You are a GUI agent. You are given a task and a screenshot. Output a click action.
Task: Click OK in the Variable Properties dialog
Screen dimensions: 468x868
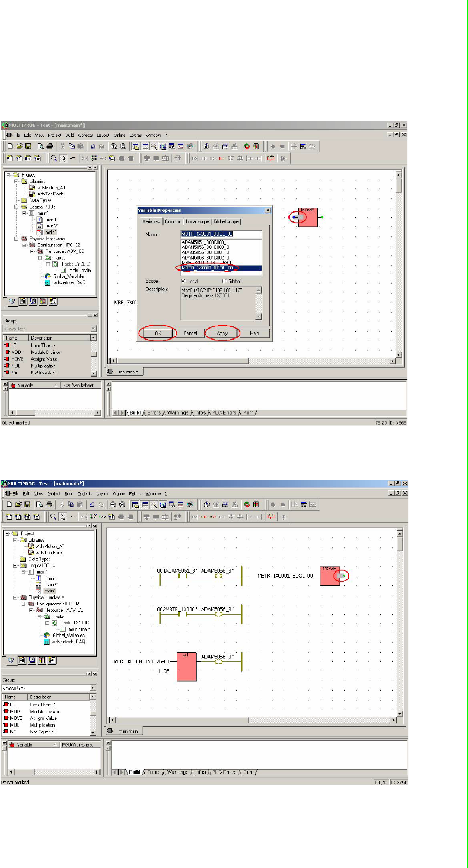click(157, 334)
